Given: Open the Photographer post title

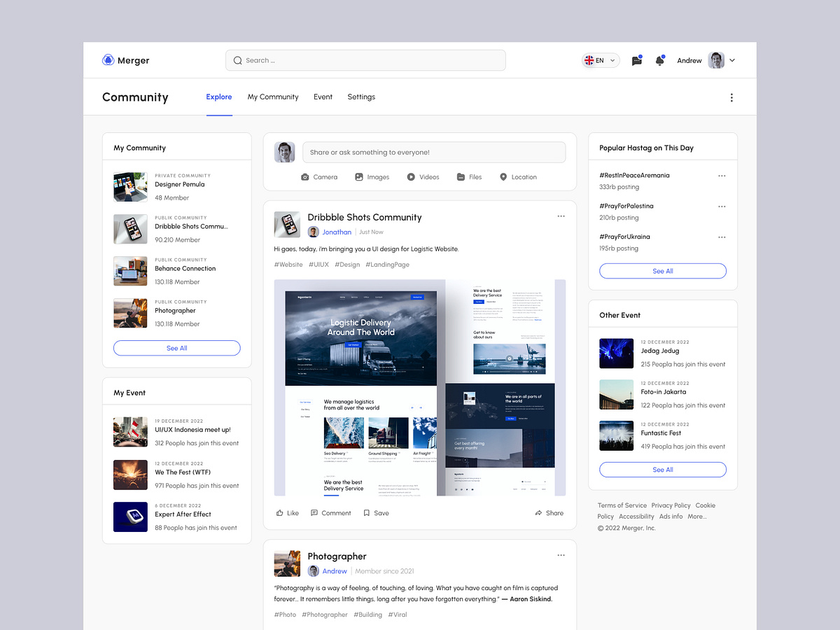Looking at the screenshot, I should (x=337, y=556).
